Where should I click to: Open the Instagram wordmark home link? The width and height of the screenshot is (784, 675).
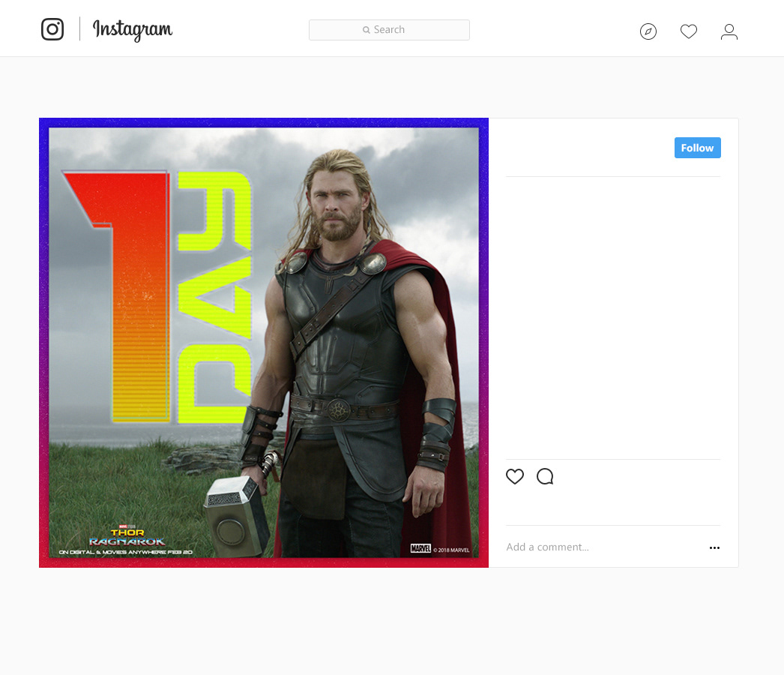[133, 30]
